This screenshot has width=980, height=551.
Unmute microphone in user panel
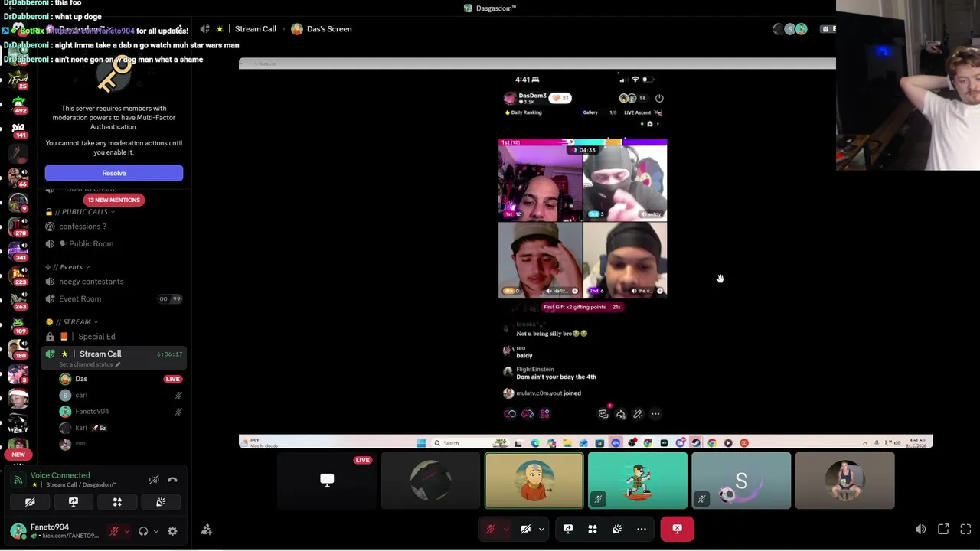[x=114, y=531]
